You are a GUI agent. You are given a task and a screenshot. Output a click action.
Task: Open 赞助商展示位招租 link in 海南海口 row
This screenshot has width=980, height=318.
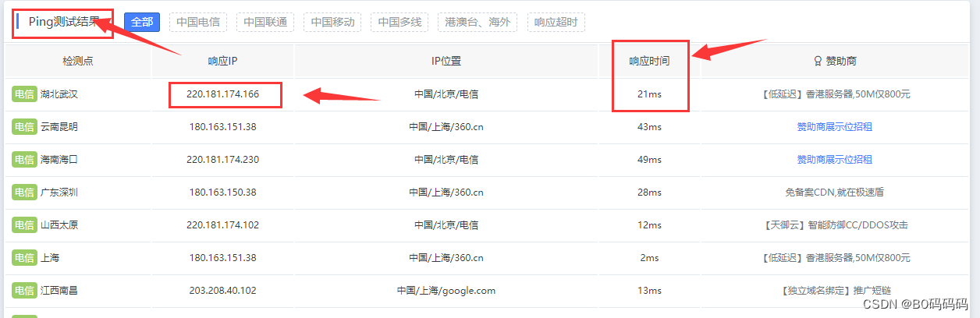(835, 160)
